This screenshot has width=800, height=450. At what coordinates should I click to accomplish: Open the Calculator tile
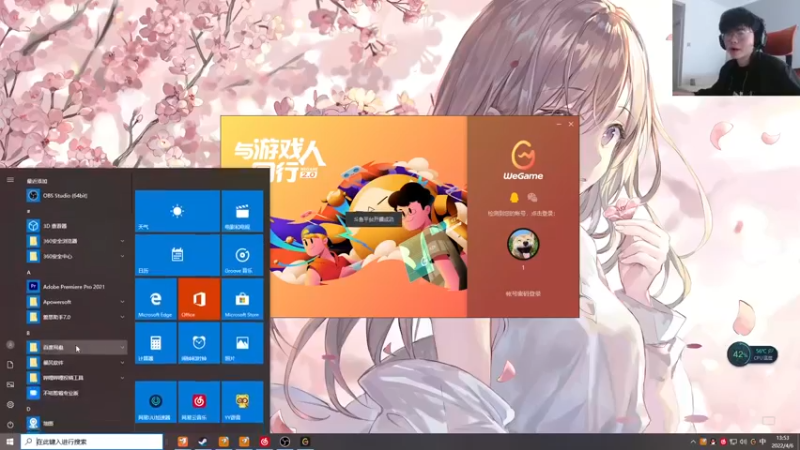click(x=156, y=343)
